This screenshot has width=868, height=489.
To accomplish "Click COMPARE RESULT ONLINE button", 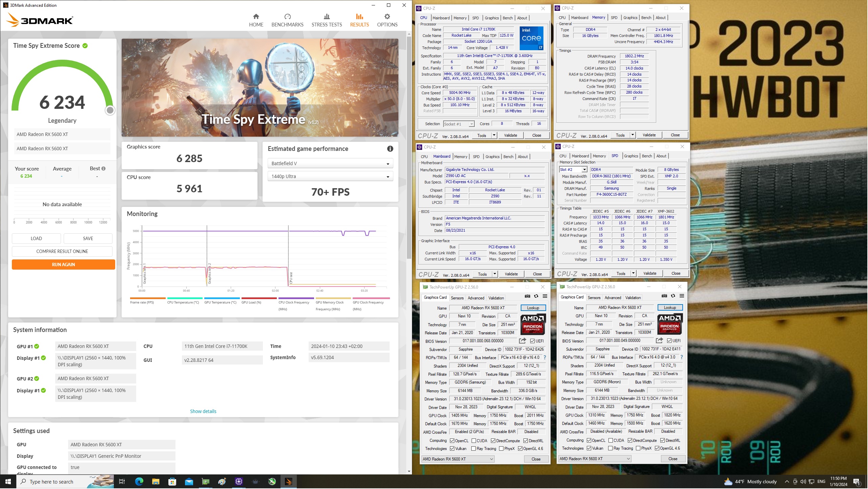I will (62, 252).
